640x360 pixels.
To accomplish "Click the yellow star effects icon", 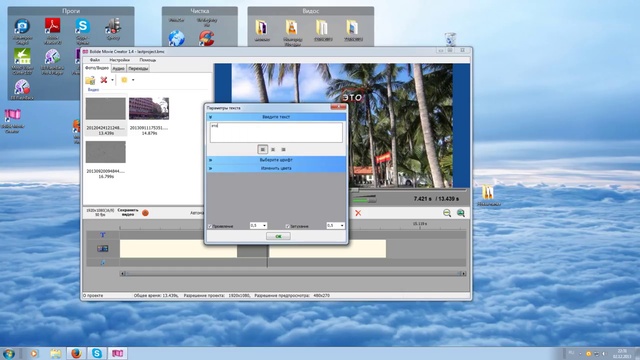I will [124, 80].
